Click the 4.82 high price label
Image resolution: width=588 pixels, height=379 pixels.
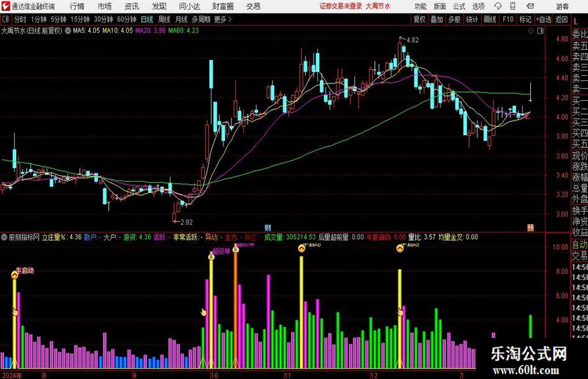click(x=412, y=40)
